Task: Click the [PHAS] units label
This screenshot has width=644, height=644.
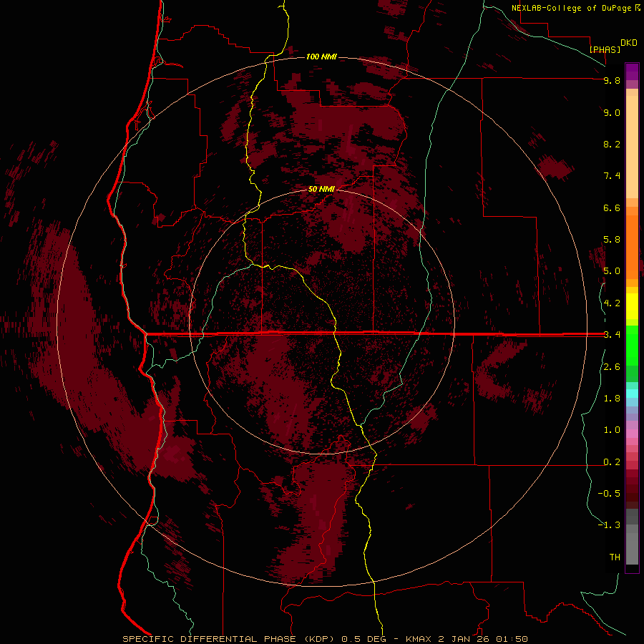Action: pyautogui.click(x=605, y=49)
